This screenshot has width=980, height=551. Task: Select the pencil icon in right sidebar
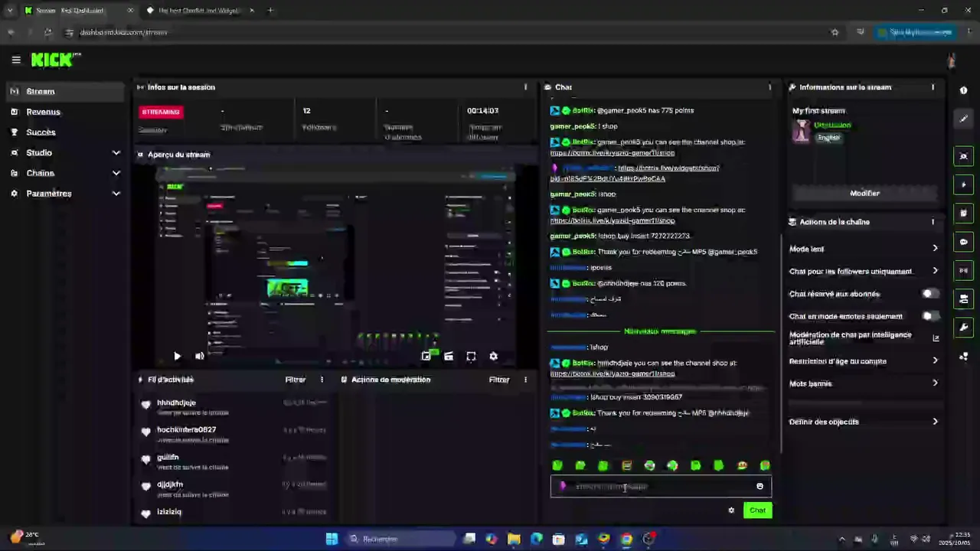pyautogui.click(x=963, y=119)
